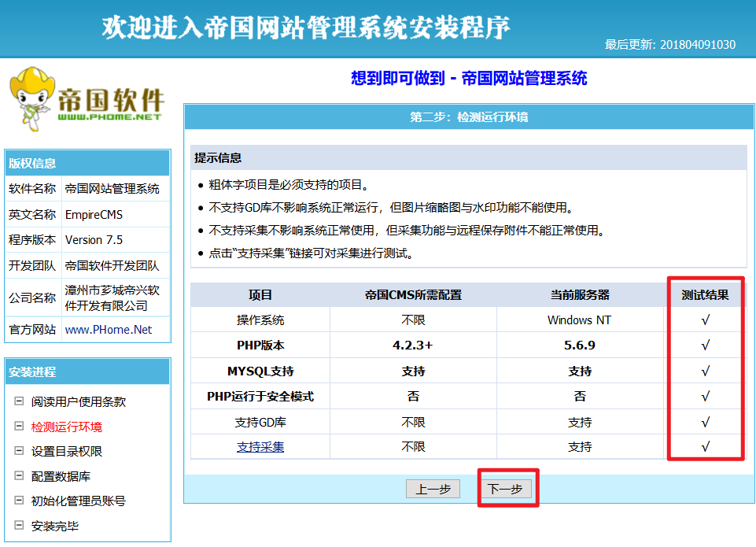Click the checkmark in the 操作系统 row
Image resolution: width=756 pixels, height=547 pixels.
click(x=706, y=320)
